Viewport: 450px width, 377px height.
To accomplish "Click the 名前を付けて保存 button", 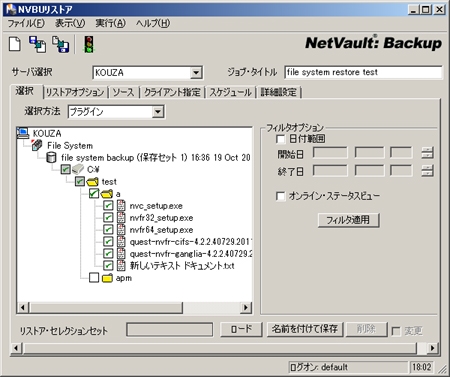I will pyautogui.click(x=305, y=330).
